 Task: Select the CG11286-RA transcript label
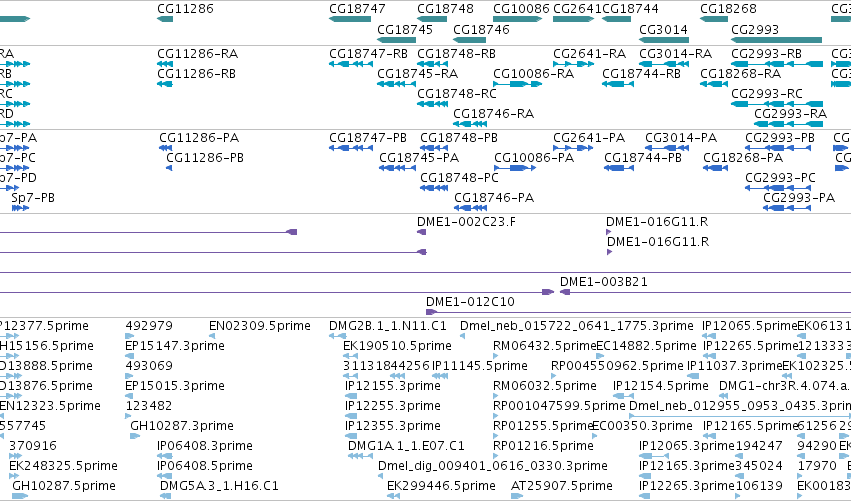pyautogui.click(x=198, y=54)
